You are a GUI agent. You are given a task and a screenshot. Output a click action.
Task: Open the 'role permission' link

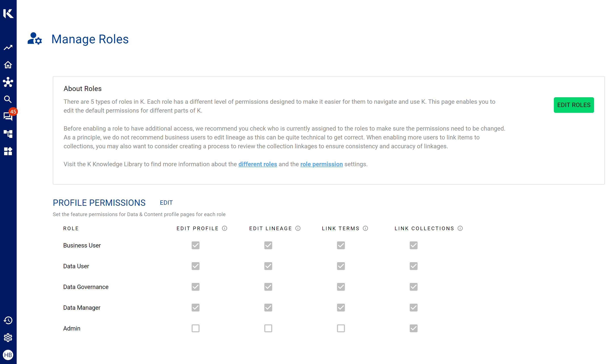click(x=321, y=164)
